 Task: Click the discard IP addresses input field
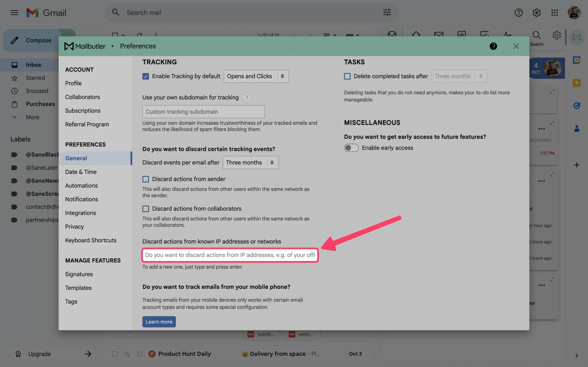[x=229, y=255]
